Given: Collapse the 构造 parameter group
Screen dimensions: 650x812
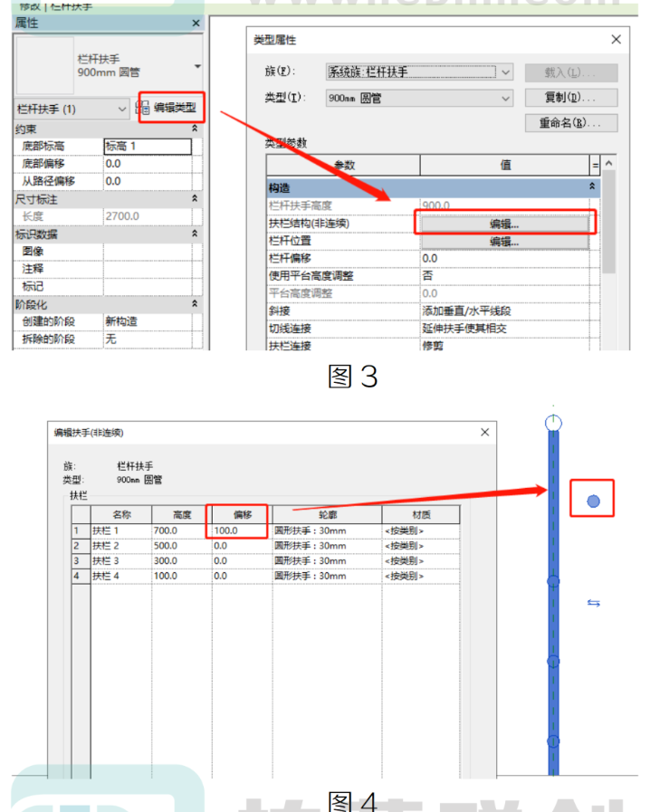Looking at the screenshot, I should point(592,186).
